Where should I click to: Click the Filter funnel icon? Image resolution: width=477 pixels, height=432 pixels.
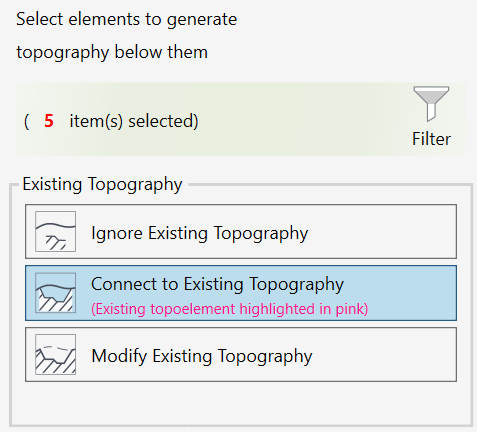[x=431, y=104]
